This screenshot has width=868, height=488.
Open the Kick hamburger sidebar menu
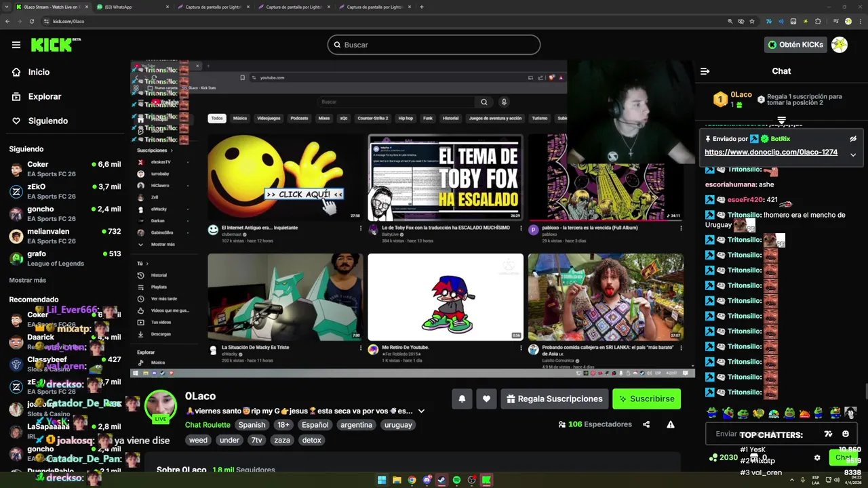tap(16, 45)
